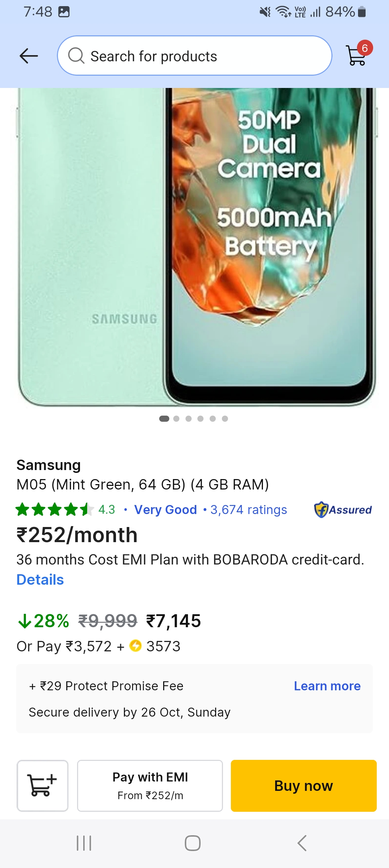Jump to last product image dot

pyautogui.click(x=225, y=418)
